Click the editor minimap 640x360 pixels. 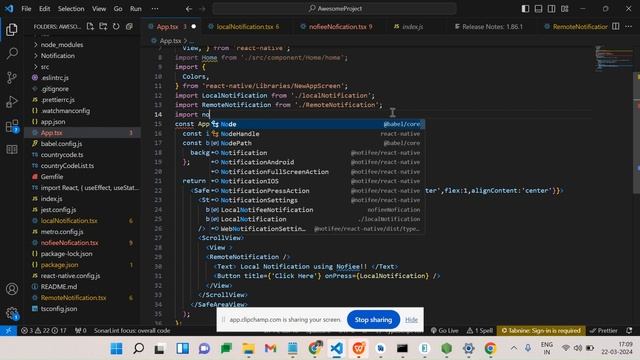pyautogui.click(x=613, y=59)
